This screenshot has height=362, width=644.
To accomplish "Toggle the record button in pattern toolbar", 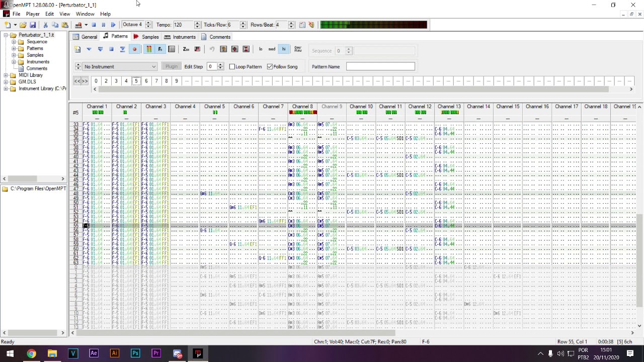I will coord(134,49).
